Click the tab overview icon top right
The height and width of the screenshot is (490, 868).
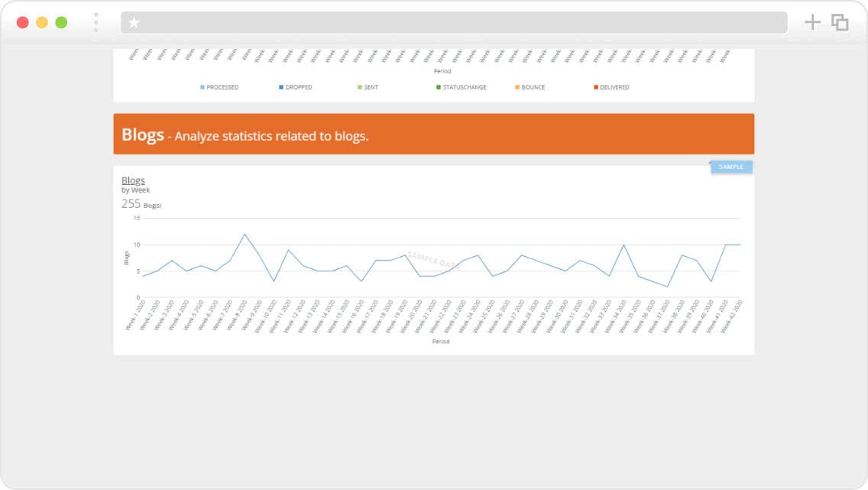pyautogui.click(x=840, y=22)
